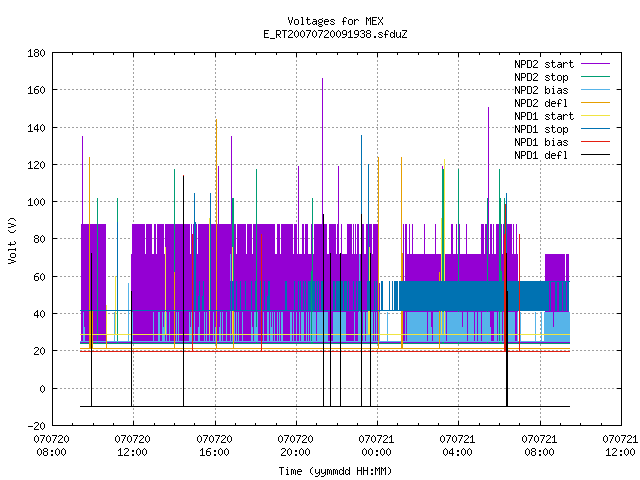Click the NPD2 stop green legend line
The height and width of the screenshot is (480, 640).
tap(595, 77)
